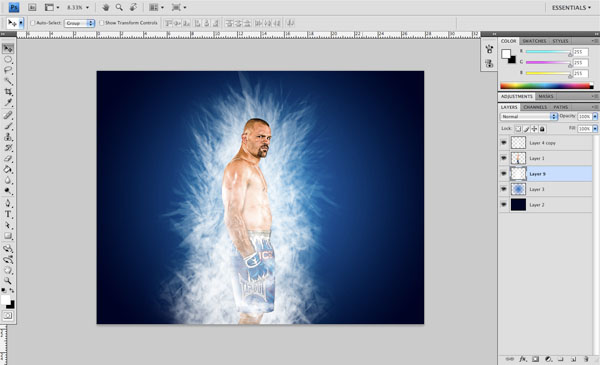Select the Zoom tool in the toolbox
Viewport: 600px width, 365px height.
(x=8, y=281)
